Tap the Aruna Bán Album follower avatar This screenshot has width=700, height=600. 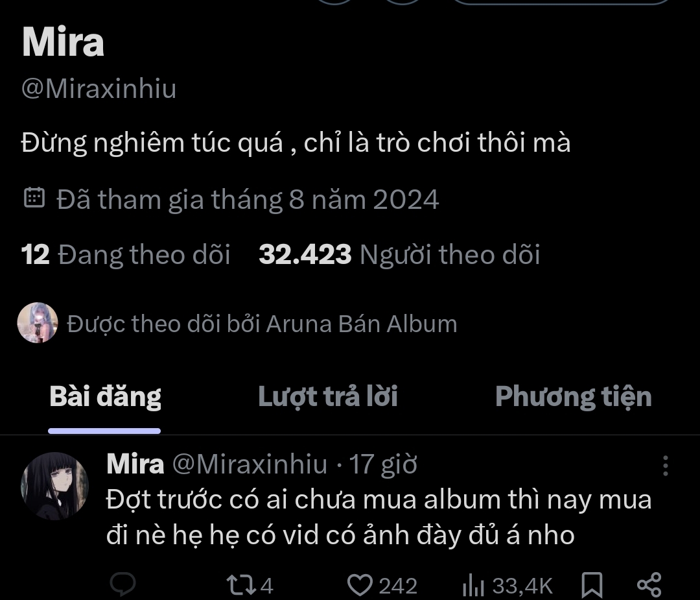38,322
